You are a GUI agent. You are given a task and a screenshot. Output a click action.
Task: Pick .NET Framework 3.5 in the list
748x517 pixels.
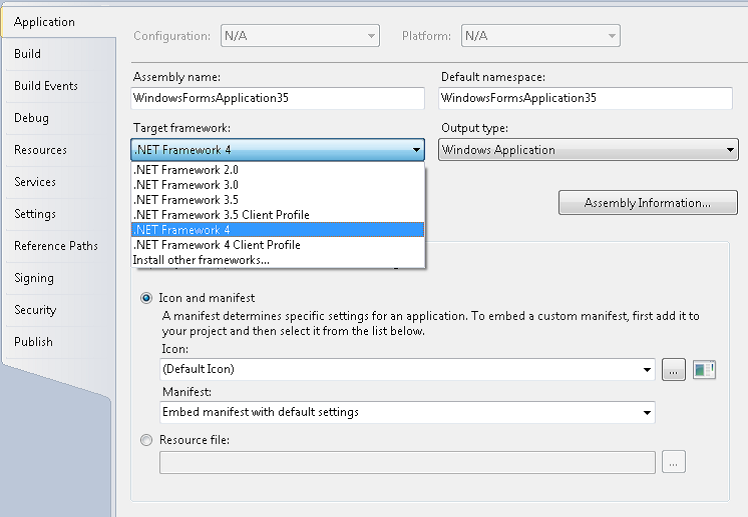[278, 200]
